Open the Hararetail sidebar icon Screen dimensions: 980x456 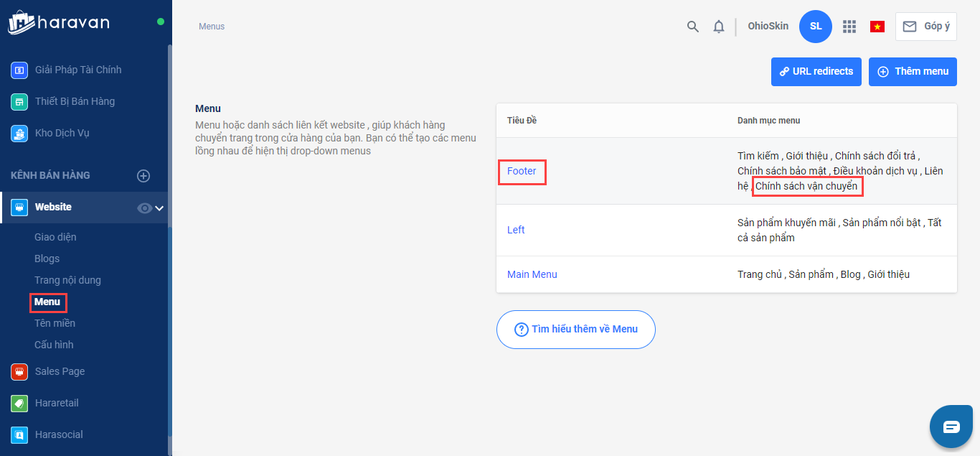[19, 403]
